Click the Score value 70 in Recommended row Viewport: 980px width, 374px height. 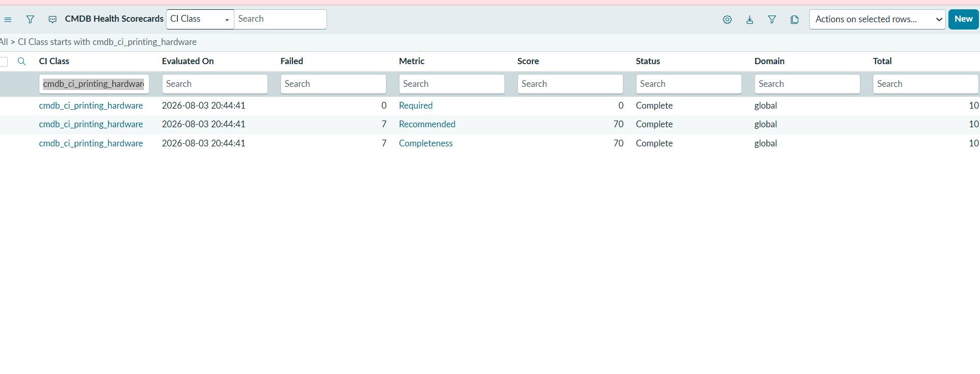pos(618,124)
